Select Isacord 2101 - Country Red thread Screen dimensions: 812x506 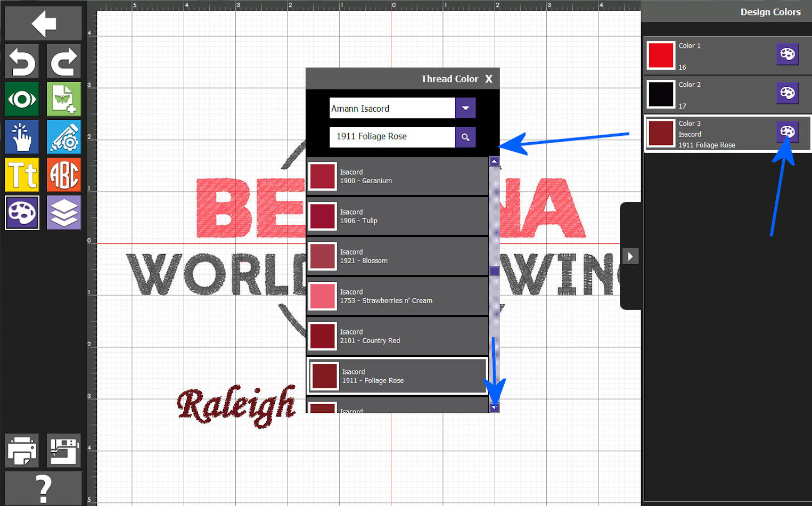[x=397, y=336]
